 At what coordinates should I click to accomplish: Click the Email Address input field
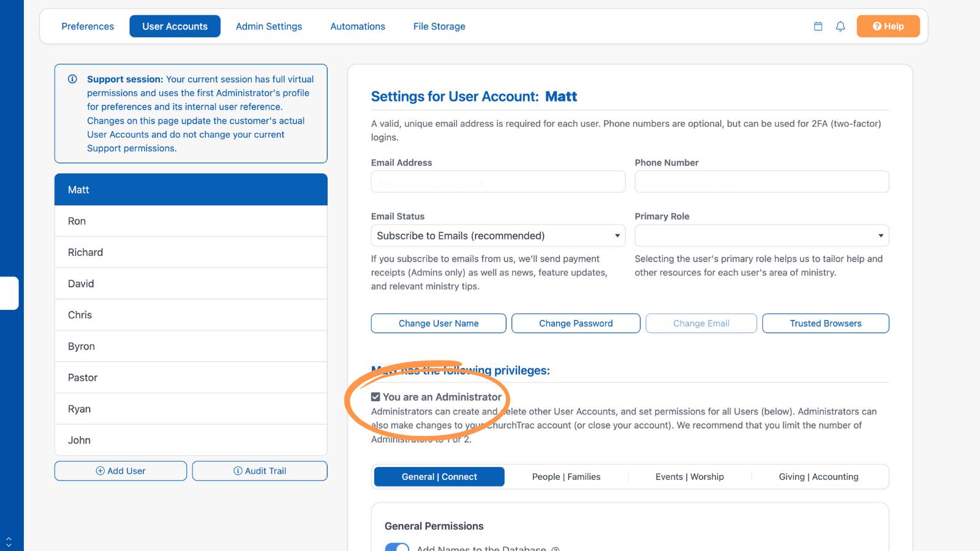pos(498,182)
